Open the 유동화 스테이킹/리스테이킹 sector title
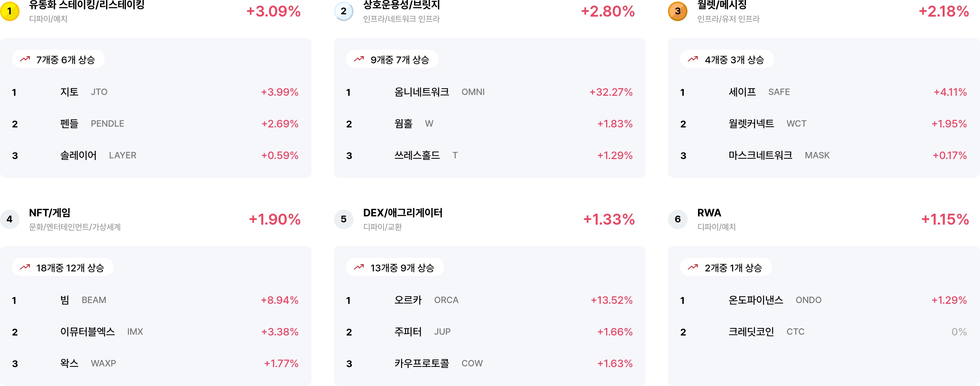The image size is (980, 386). 87,5
